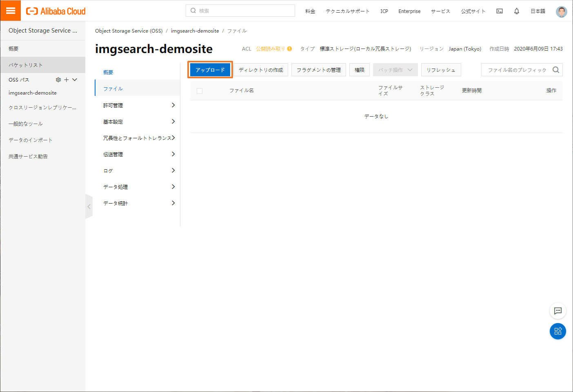Open 料金 in the top navigation
The height and width of the screenshot is (392, 573).
(310, 11)
